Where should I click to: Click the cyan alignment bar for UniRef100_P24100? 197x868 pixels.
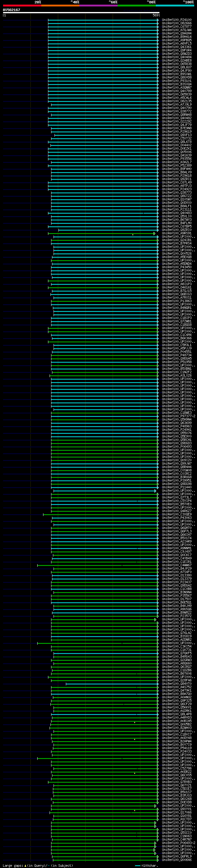click(103, 20)
